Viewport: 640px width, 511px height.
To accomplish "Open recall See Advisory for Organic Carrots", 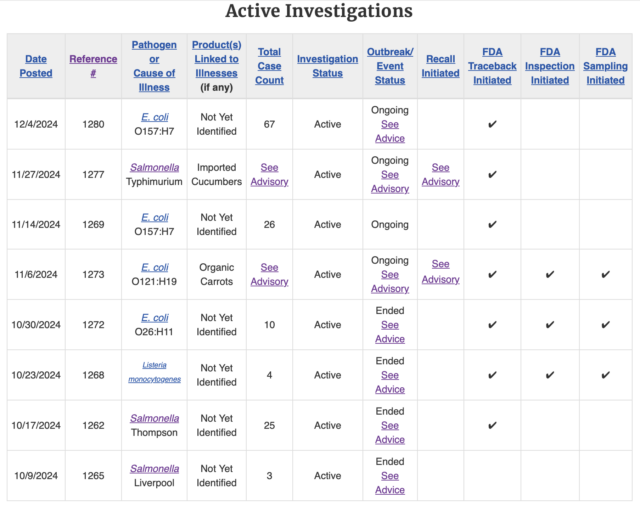I will 440,272.
